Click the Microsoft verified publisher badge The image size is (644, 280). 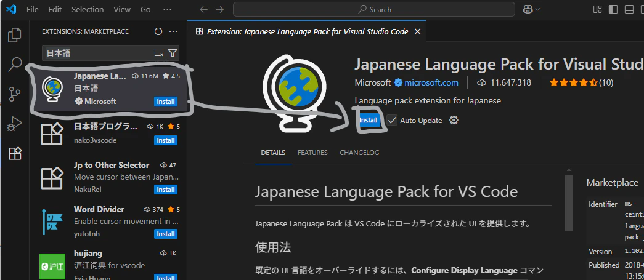[x=398, y=83]
